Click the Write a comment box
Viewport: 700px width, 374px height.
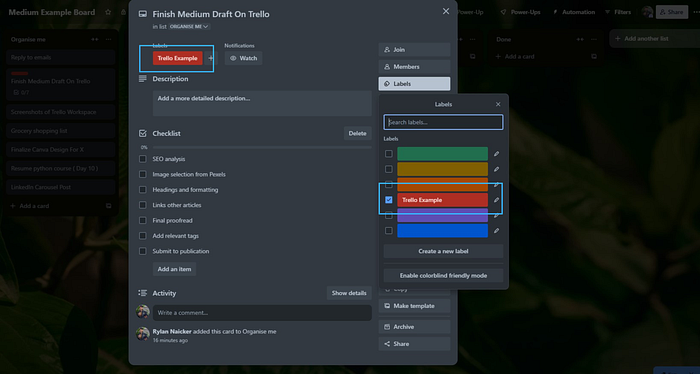[x=262, y=313]
